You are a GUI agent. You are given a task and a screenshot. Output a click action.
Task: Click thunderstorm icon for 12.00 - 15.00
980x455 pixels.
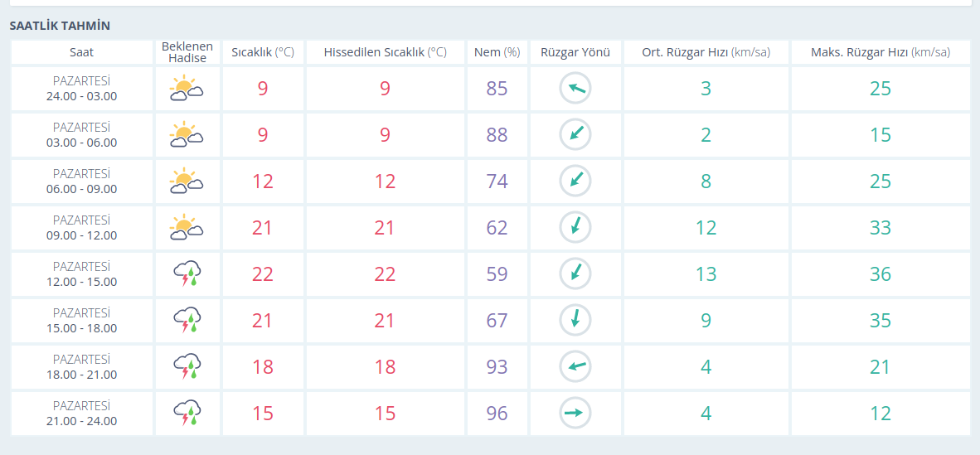coord(187,274)
